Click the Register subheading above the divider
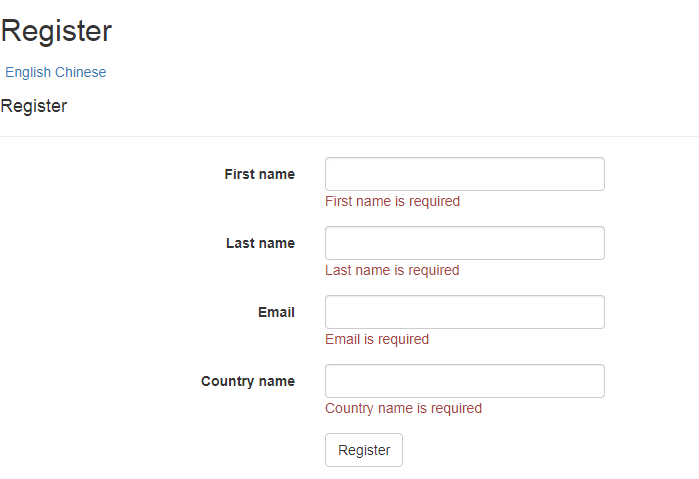The height and width of the screenshot is (479, 699). pyautogui.click(x=34, y=106)
